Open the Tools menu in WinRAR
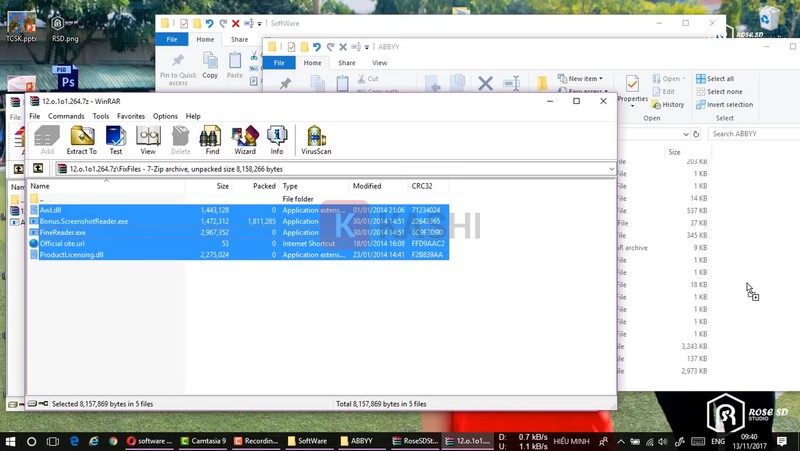The image size is (800, 451). point(101,116)
